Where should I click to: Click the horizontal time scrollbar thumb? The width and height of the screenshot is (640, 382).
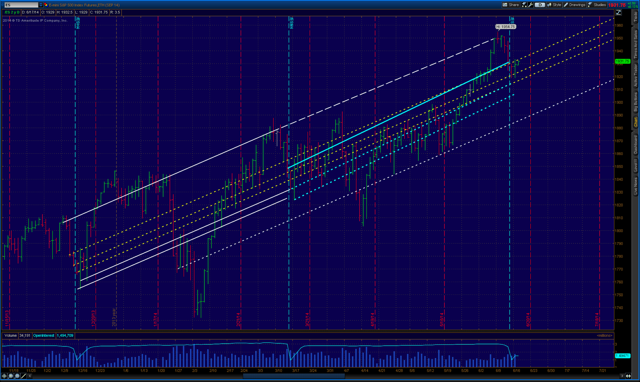pyautogui.click(x=294, y=376)
